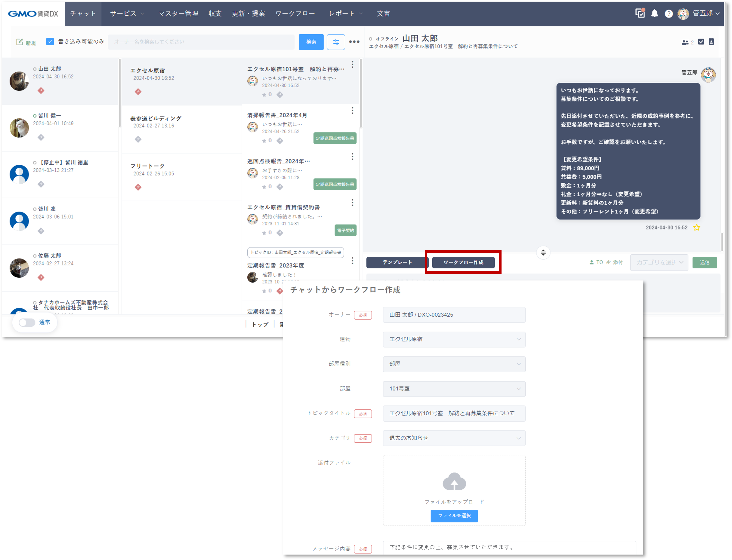The image size is (732, 560).
Task: Star the message dated 2024-04-30 16:52
Action: [x=696, y=228]
